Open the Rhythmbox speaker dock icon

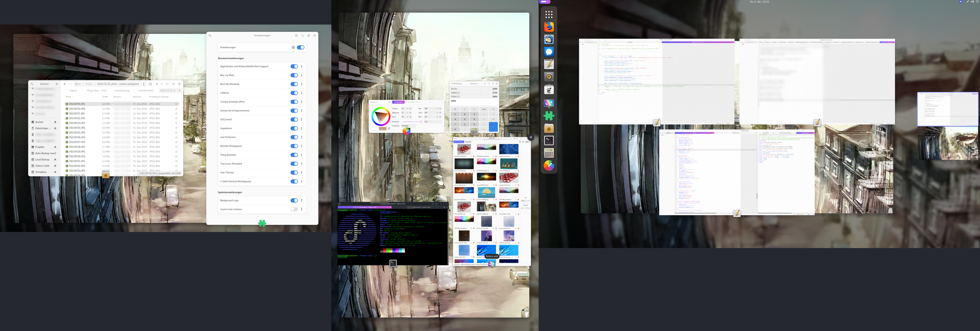pos(549,77)
